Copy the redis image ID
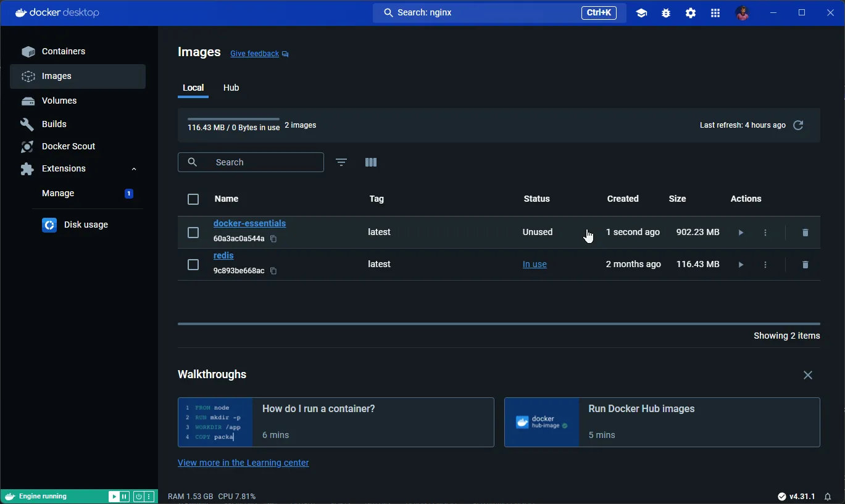Viewport: 845px width, 504px height. [x=273, y=271]
